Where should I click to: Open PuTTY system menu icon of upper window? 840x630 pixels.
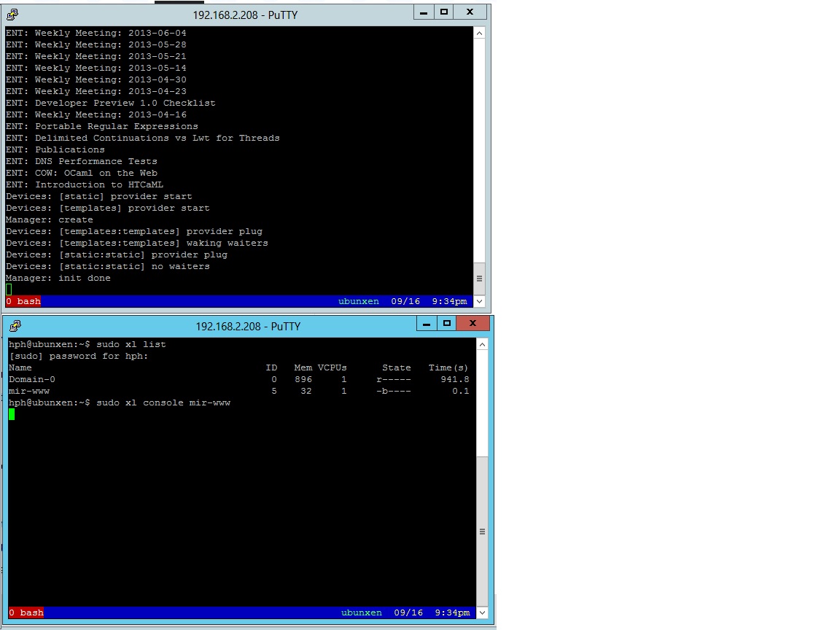[12, 14]
